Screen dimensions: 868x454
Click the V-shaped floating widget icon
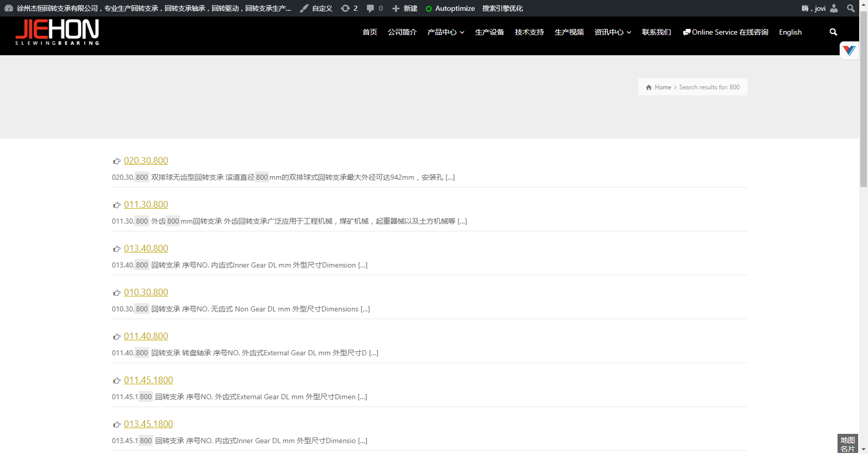coord(849,50)
